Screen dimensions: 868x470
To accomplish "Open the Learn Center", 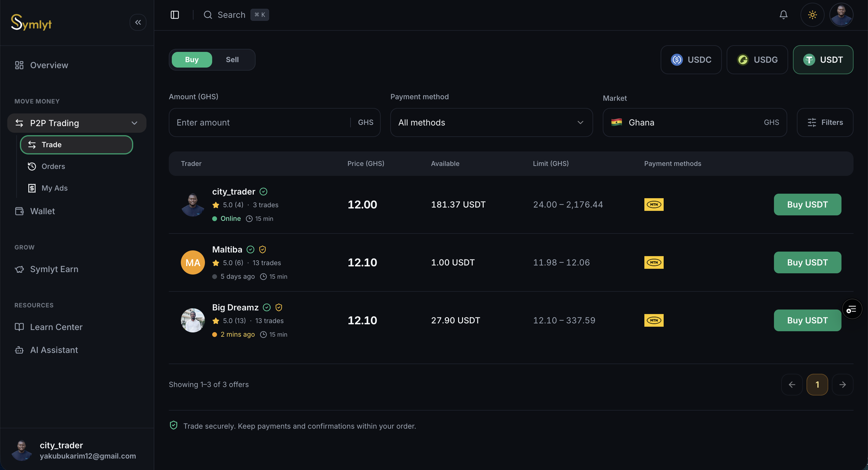I will (77, 327).
